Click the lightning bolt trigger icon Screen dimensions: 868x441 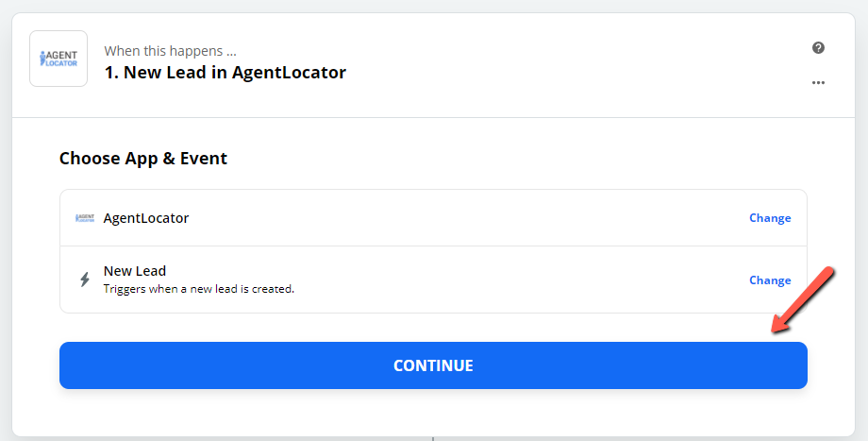85,280
